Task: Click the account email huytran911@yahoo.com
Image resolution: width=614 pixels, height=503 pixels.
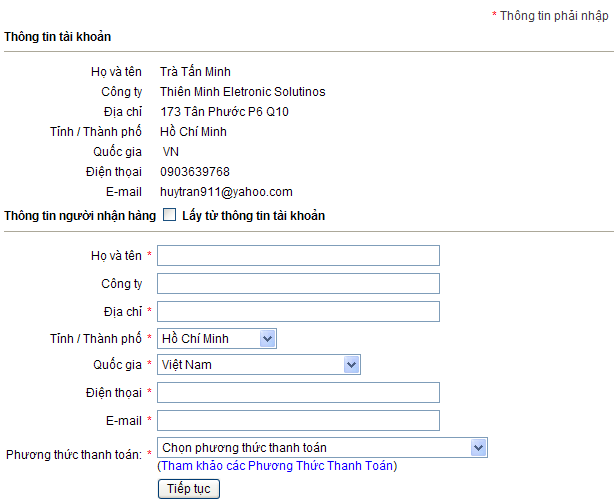Action: pyautogui.click(x=226, y=192)
